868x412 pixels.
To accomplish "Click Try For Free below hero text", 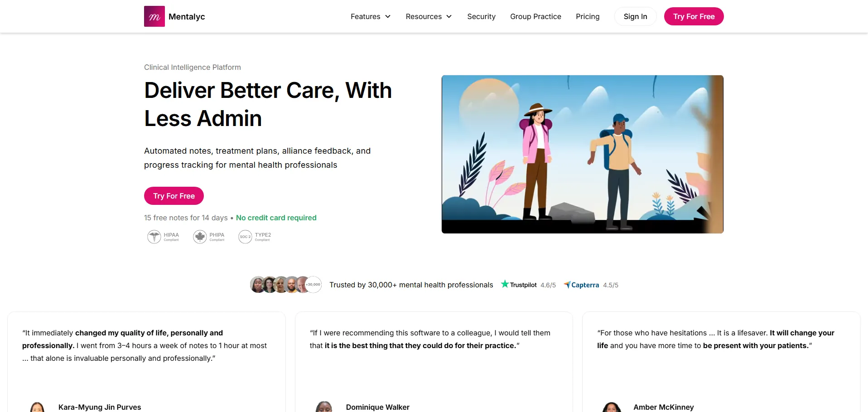I will [174, 196].
